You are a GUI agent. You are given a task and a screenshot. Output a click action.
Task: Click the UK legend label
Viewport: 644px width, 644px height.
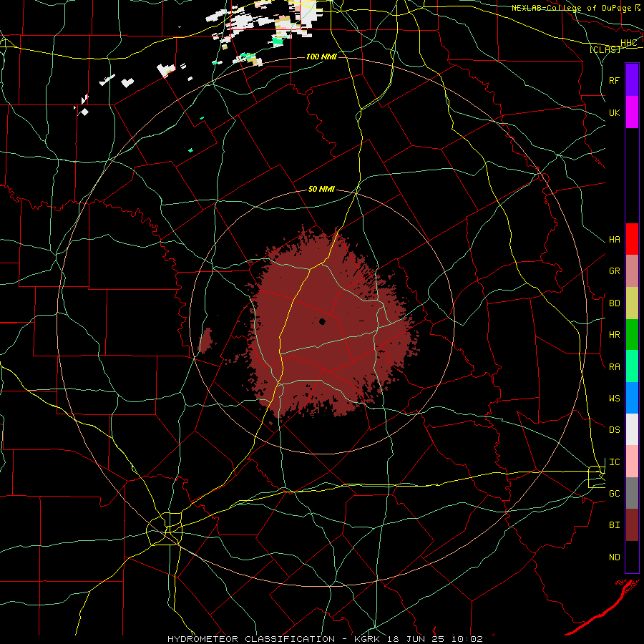click(614, 112)
